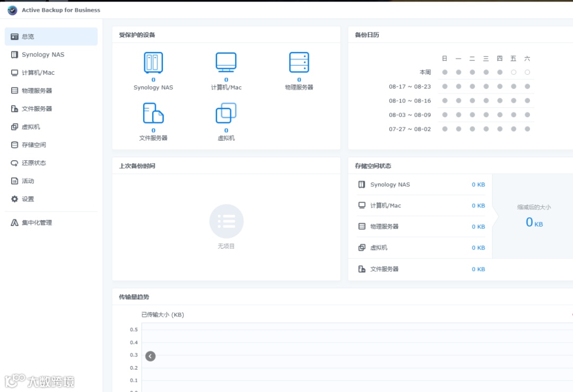Click the 本周 Sunday calendar dot
573x392 pixels.
445,72
